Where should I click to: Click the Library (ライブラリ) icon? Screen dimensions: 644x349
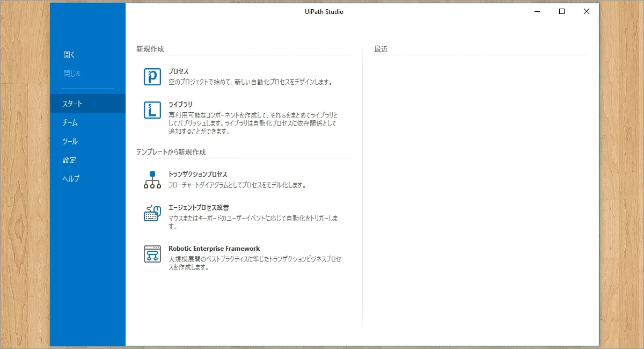[152, 110]
